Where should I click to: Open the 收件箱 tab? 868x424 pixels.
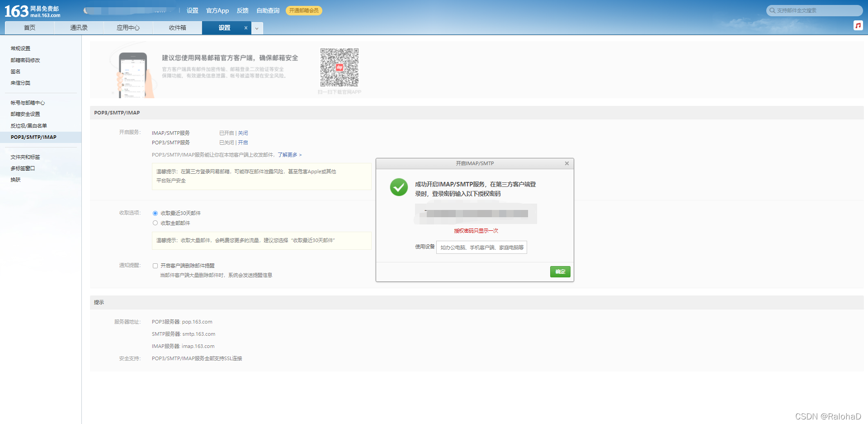[177, 28]
